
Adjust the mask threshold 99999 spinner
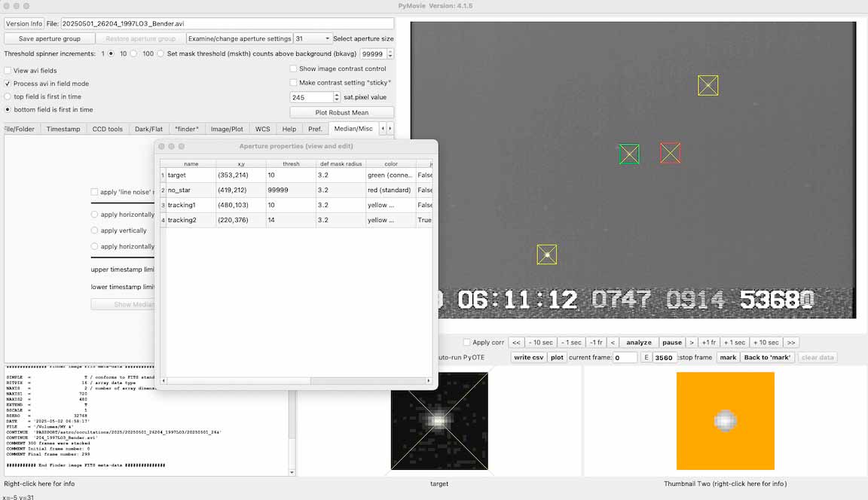tap(390, 54)
